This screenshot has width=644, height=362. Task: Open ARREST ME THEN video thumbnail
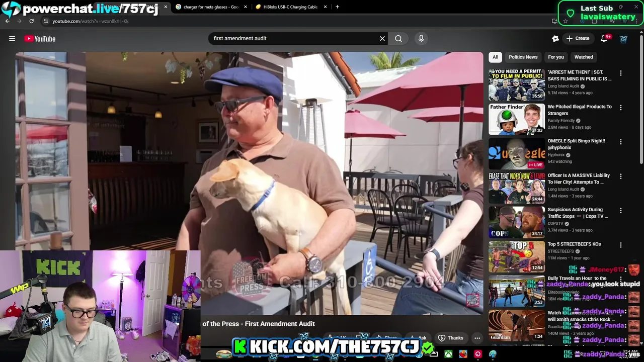[x=517, y=84]
